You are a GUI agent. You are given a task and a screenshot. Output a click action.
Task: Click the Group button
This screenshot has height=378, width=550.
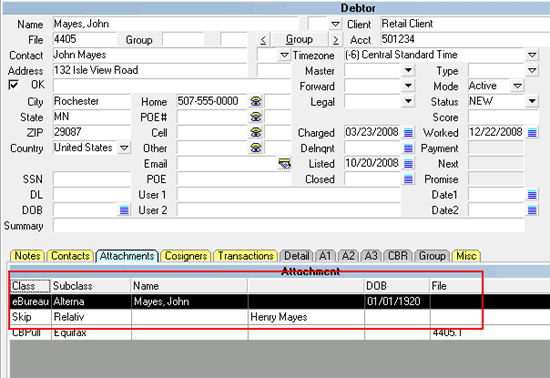pos(299,39)
